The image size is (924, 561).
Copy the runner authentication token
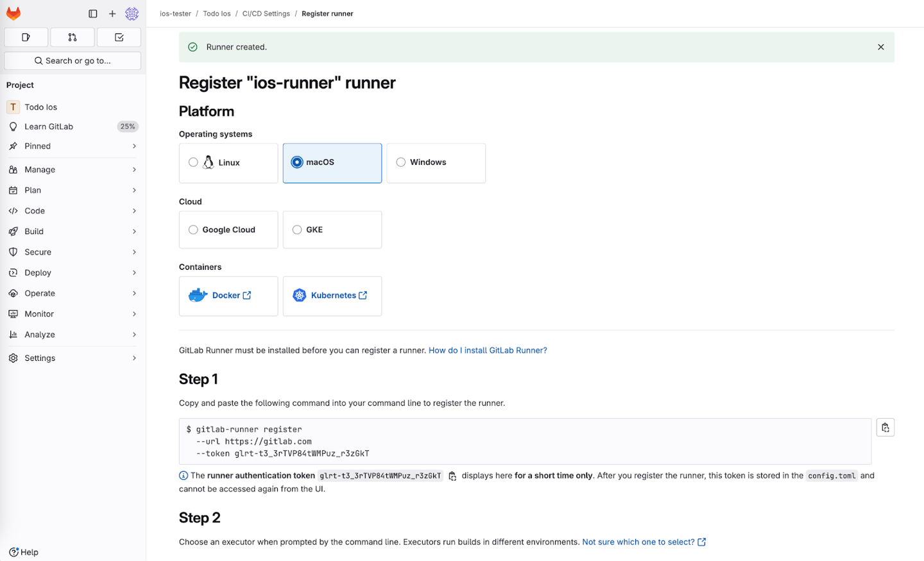tap(452, 476)
